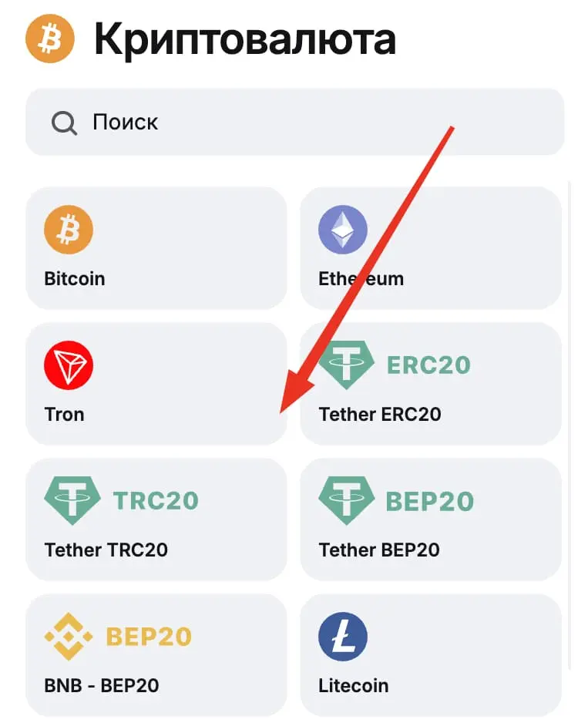Select the Bitcoin label text

point(75,278)
